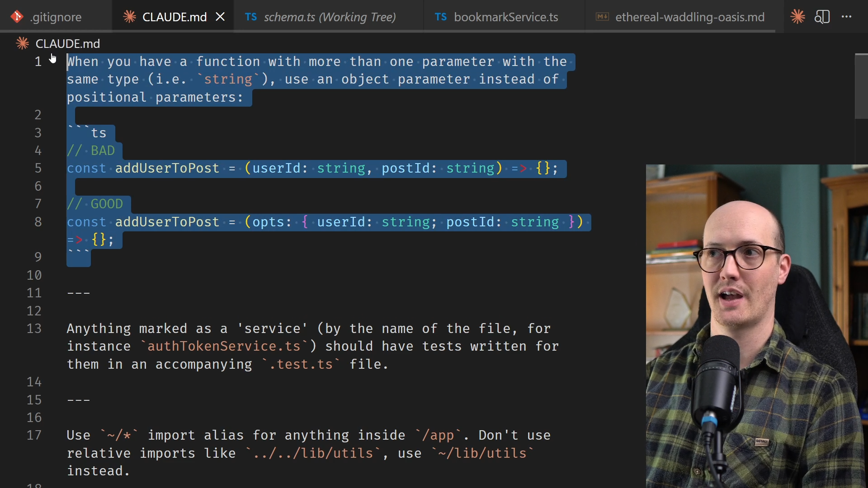The width and height of the screenshot is (868, 488).
Task: Switch to the .gitignore tab
Action: [56, 17]
